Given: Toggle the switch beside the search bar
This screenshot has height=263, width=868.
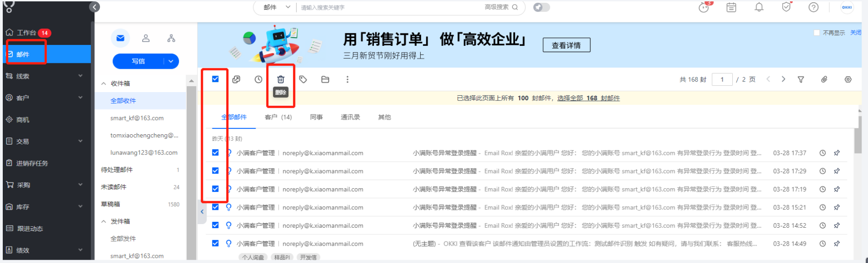Looking at the screenshot, I should click(x=541, y=7).
